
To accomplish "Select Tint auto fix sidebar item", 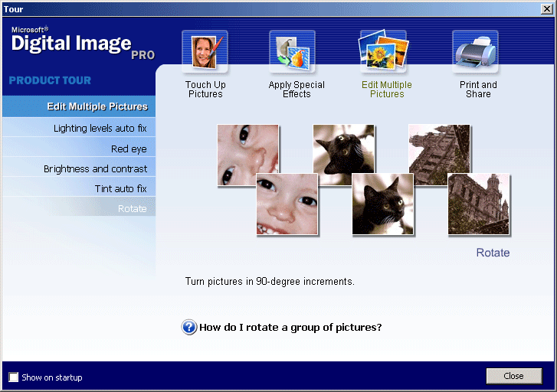I will click(x=79, y=188).
